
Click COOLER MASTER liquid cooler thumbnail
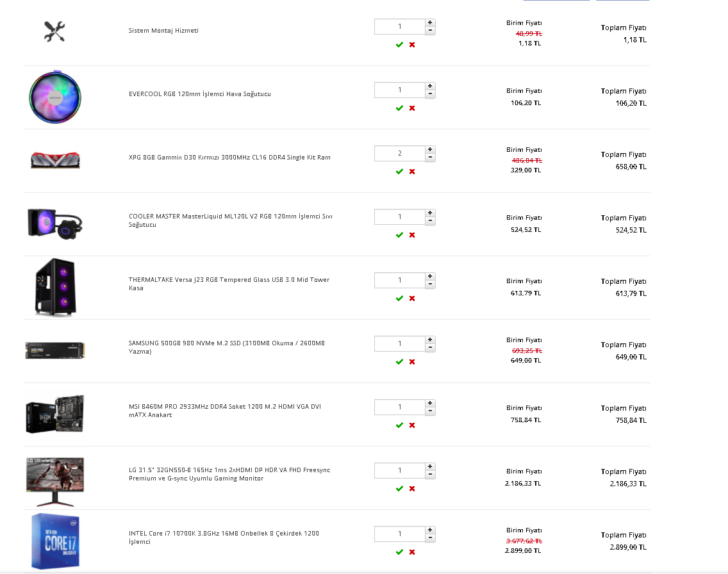pos(54,222)
